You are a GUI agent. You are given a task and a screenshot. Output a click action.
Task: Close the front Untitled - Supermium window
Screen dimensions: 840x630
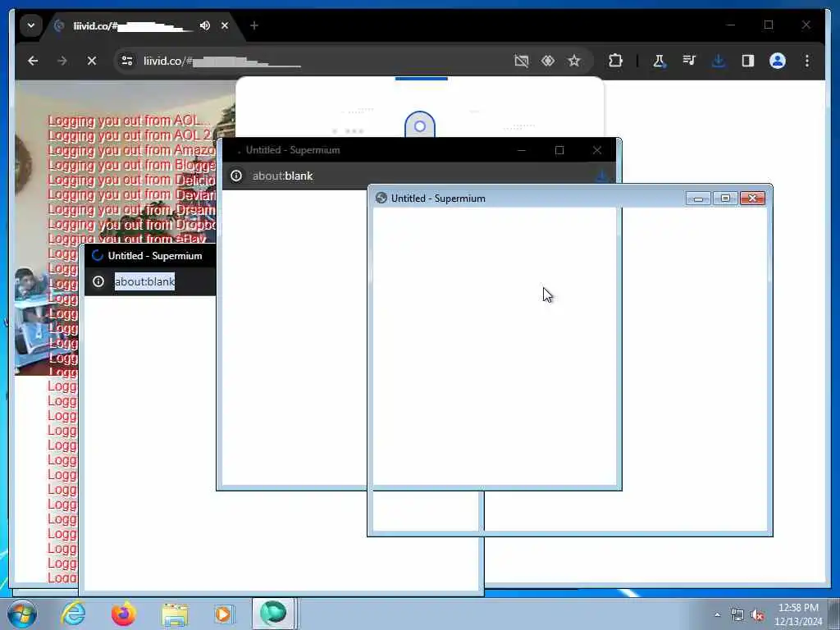tap(752, 199)
